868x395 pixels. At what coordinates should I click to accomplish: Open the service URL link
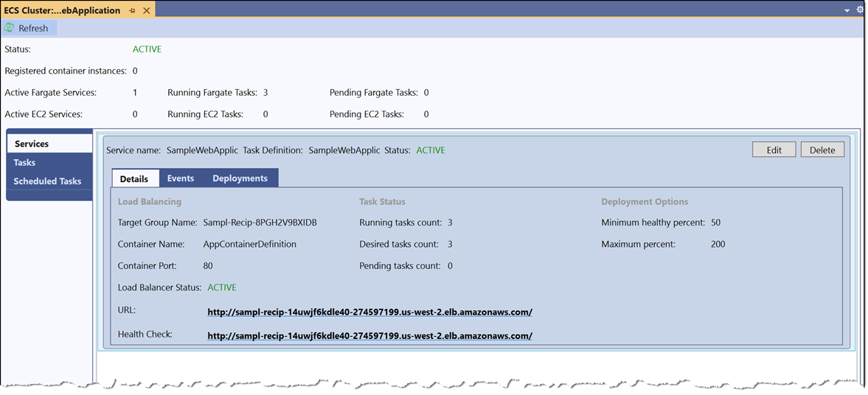[369, 312]
